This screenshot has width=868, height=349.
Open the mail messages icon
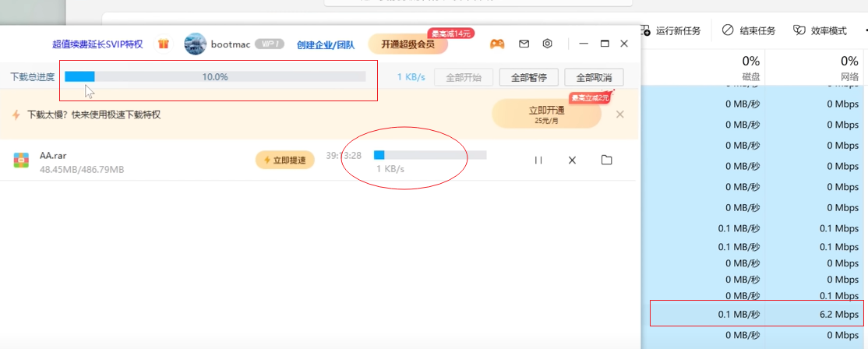point(524,44)
